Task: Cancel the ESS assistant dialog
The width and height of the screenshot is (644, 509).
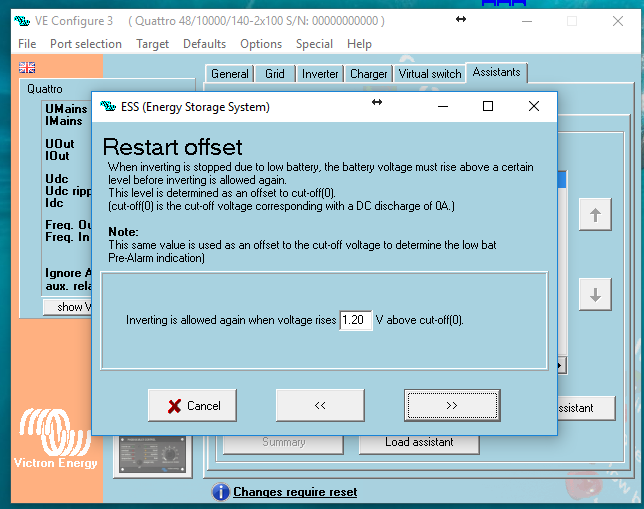Action: [x=192, y=405]
